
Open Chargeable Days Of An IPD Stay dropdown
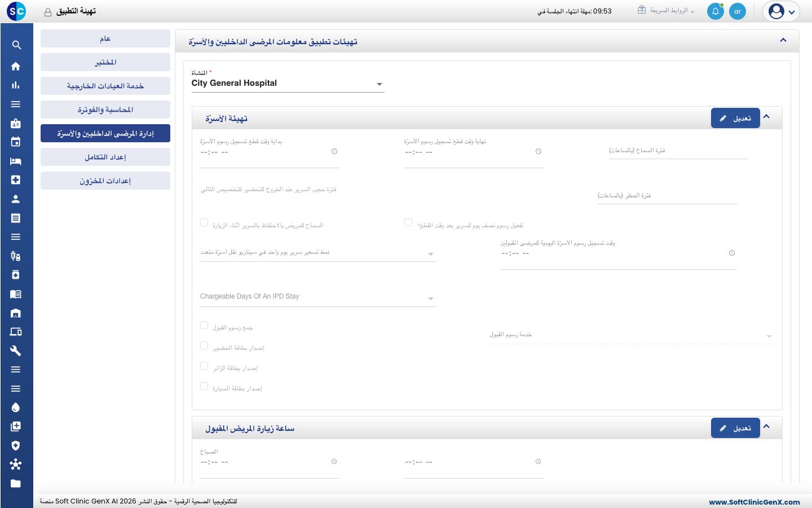tap(318, 297)
